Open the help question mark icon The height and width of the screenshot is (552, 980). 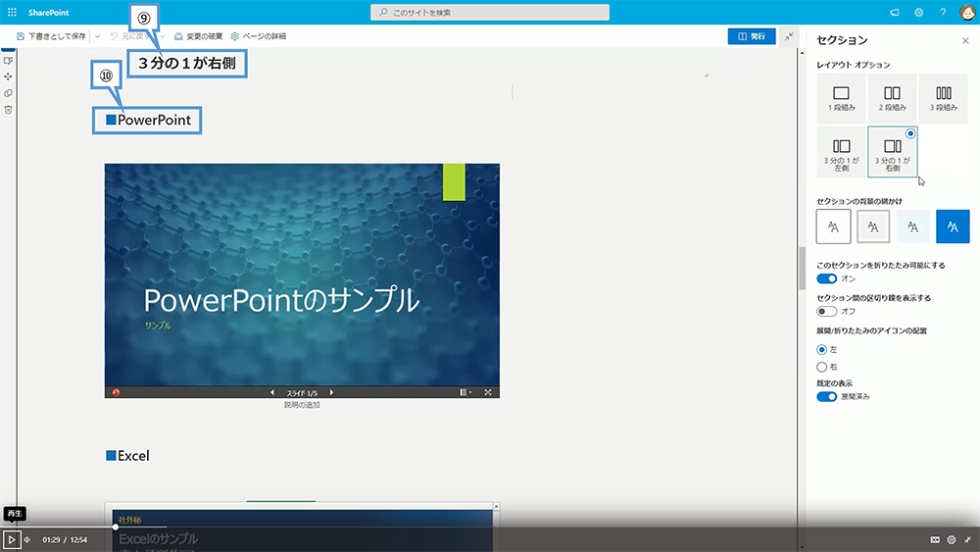tap(943, 13)
